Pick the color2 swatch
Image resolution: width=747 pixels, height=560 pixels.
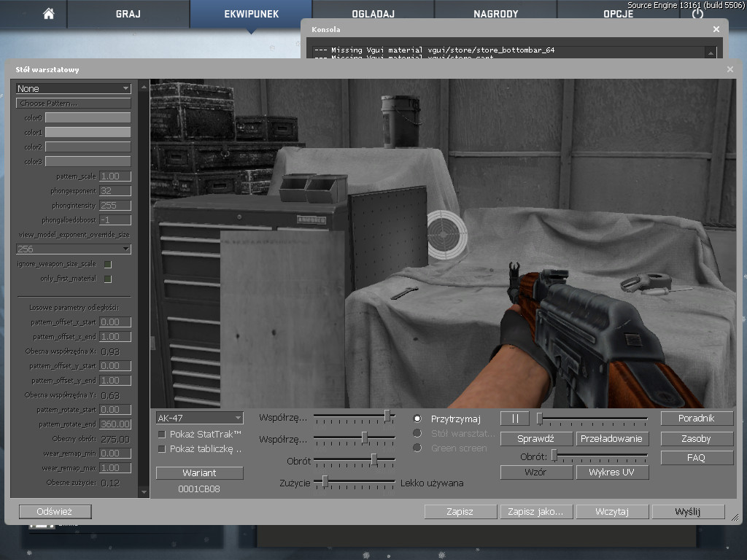click(88, 147)
